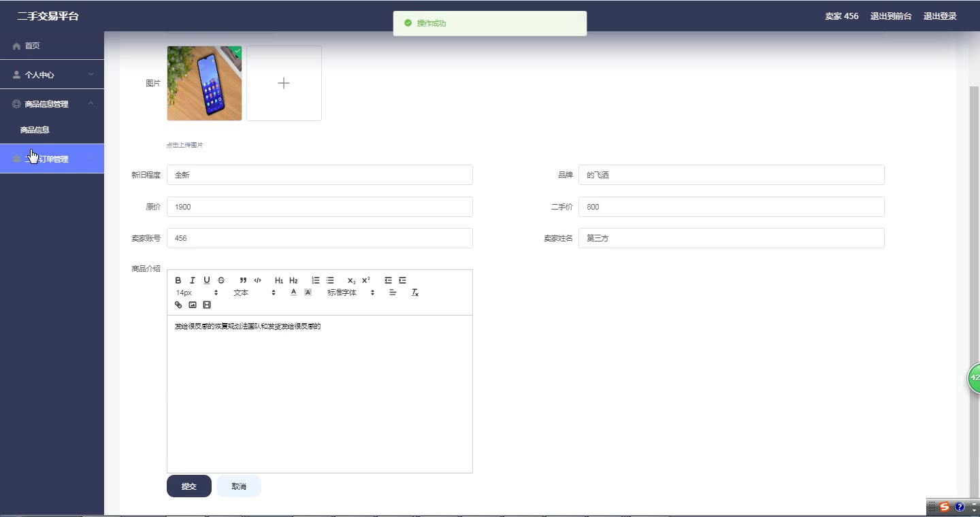
Task: Click the Sogou input method icon
Action: [x=945, y=507]
